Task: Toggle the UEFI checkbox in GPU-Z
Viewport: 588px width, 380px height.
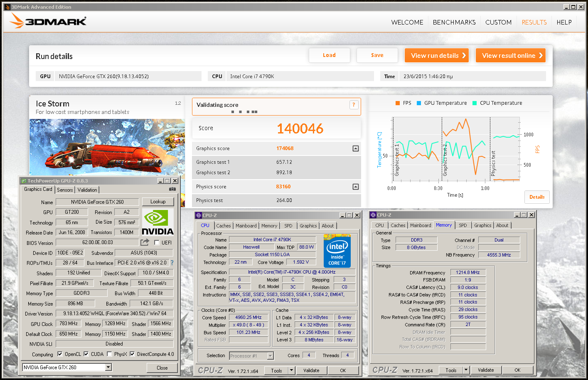Action: click(157, 242)
